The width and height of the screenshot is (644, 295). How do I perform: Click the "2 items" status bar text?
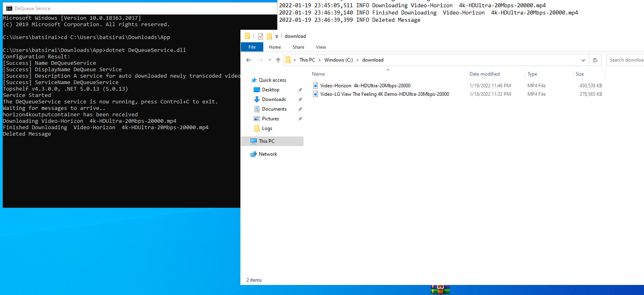pyautogui.click(x=254, y=280)
